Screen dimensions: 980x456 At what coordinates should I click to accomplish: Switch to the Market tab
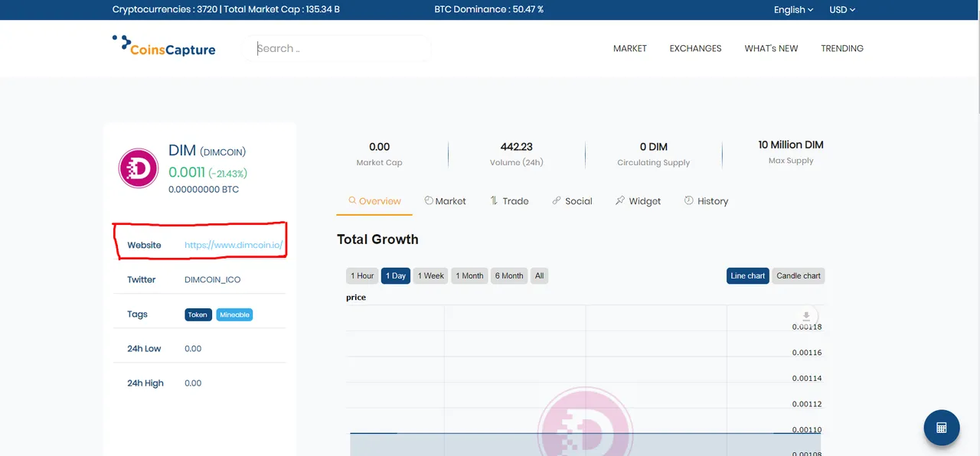coord(445,201)
